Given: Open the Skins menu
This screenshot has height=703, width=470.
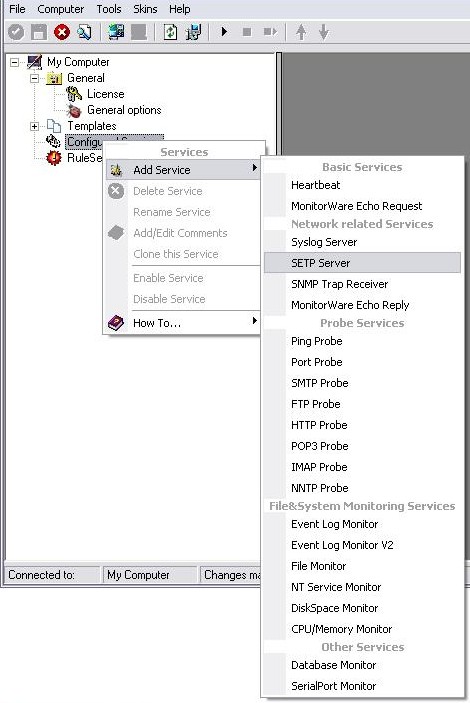Looking at the screenshot, I should 145,9.
